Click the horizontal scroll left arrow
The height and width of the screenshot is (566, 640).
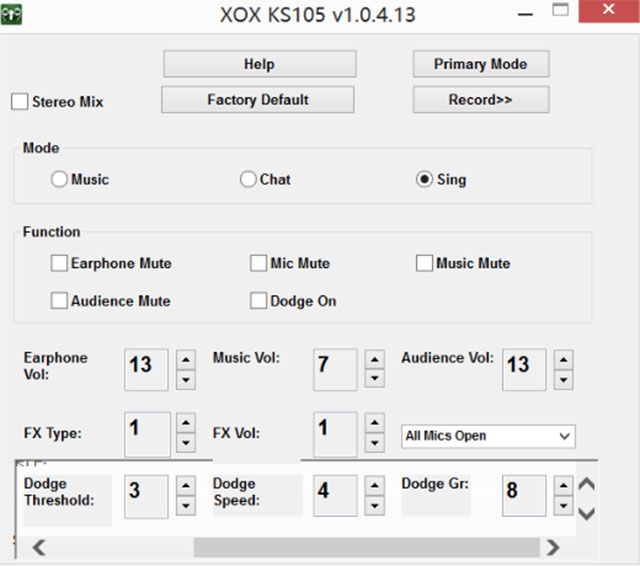point(39,547)
